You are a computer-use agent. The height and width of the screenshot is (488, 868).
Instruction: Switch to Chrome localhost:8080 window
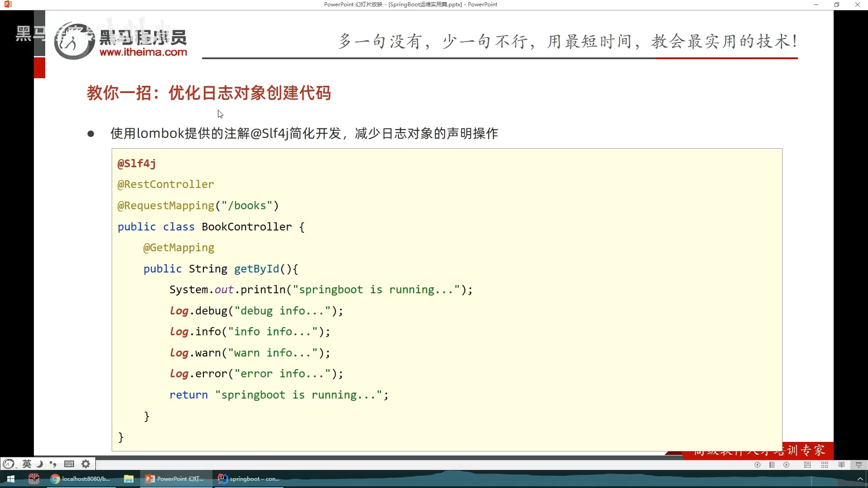tap(80, 479)
